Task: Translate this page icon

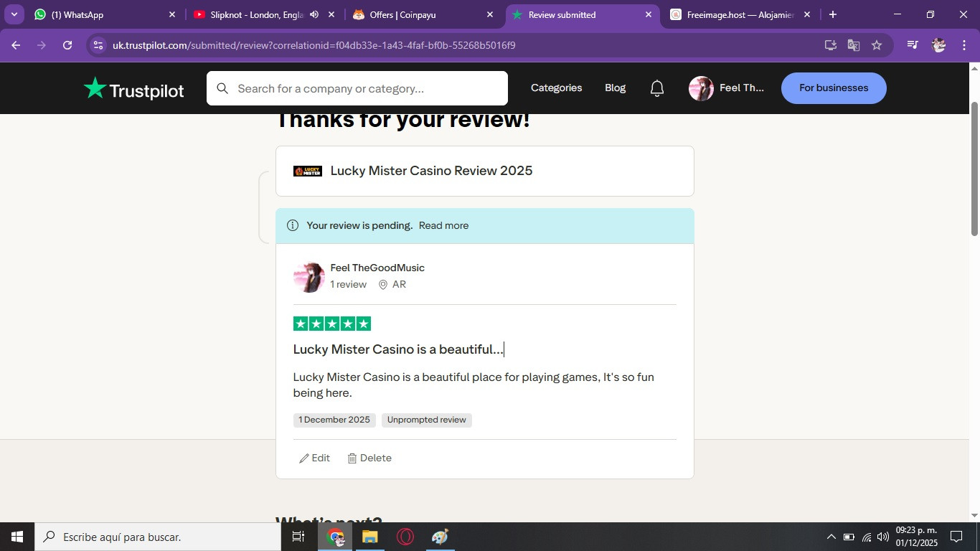Action: coord(854,45)
